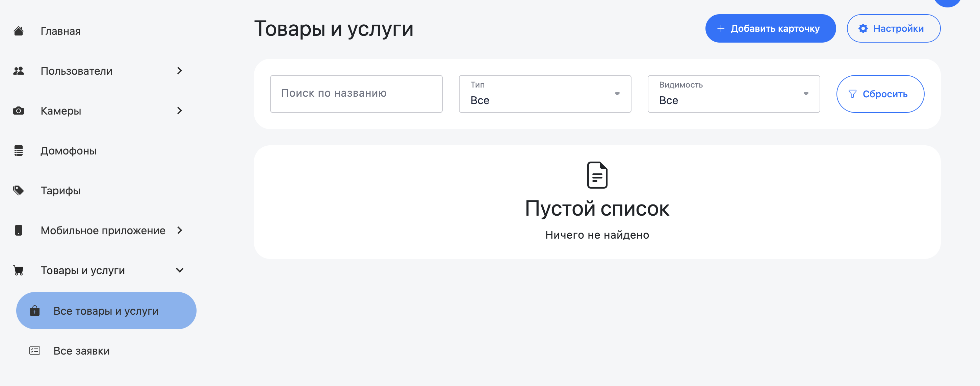Click the home icon beside Главная
Screen dimensions: 980x386
tap(18, 31)
